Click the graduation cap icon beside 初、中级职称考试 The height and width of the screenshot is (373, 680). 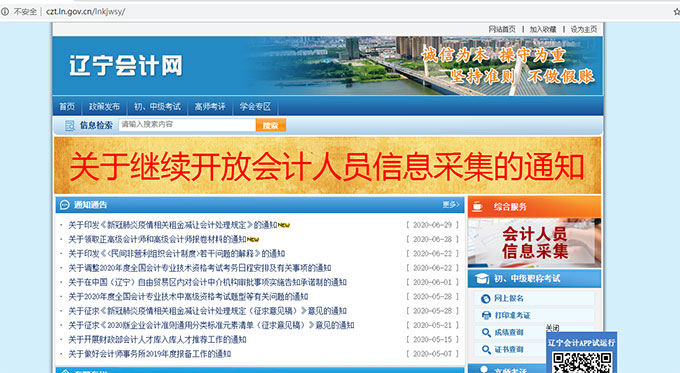click(482, 278)
